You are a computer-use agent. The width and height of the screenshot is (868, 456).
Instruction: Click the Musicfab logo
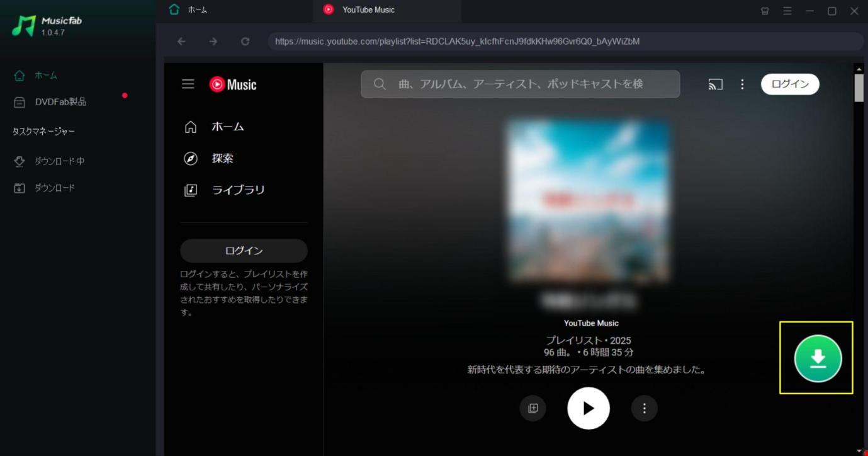(24, 25)
